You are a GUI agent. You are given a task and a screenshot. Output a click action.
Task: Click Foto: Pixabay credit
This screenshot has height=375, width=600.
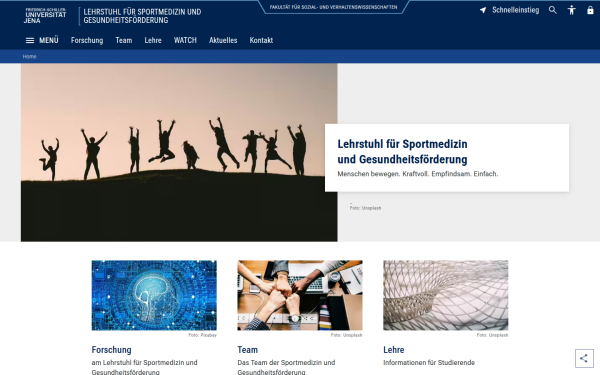click(202, 335)
